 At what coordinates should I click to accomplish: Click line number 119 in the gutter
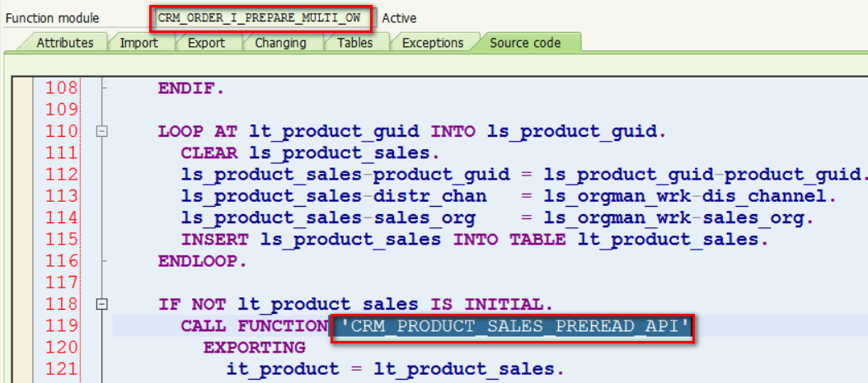click(62, 326)
